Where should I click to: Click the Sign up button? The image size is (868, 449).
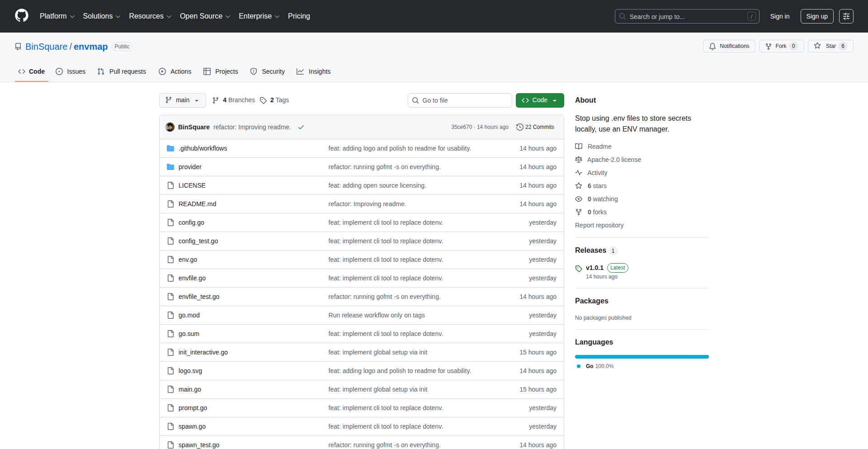tap(816, 16)
